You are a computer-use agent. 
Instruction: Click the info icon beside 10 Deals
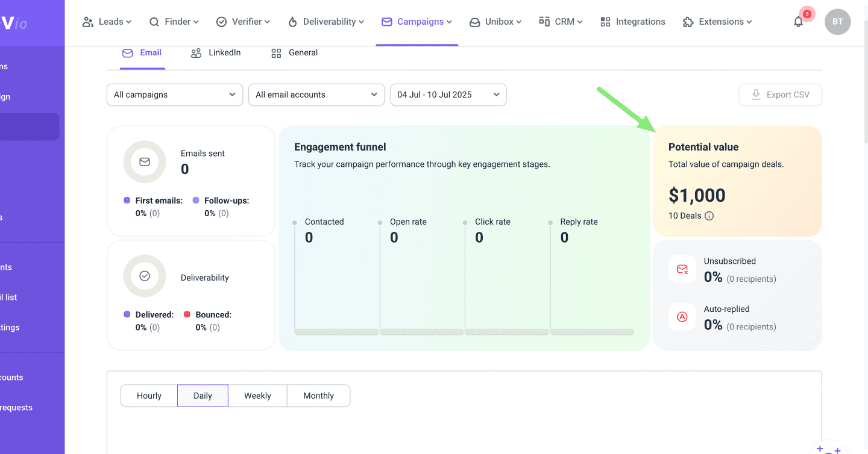(709, 216)
